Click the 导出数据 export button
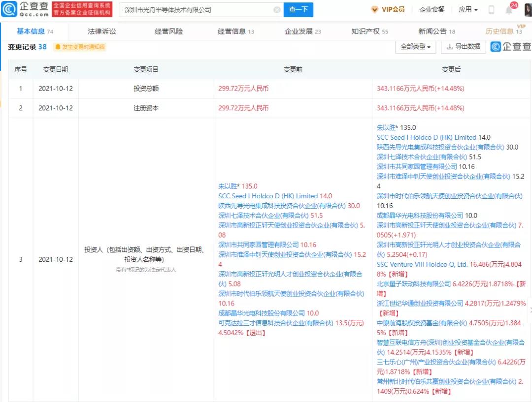 pos(463,46)
